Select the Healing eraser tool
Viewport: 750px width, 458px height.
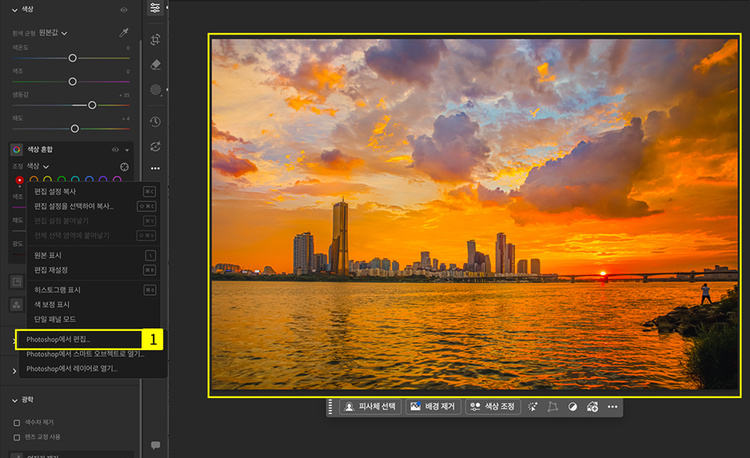pyautogui.click(x=155, y=64)
